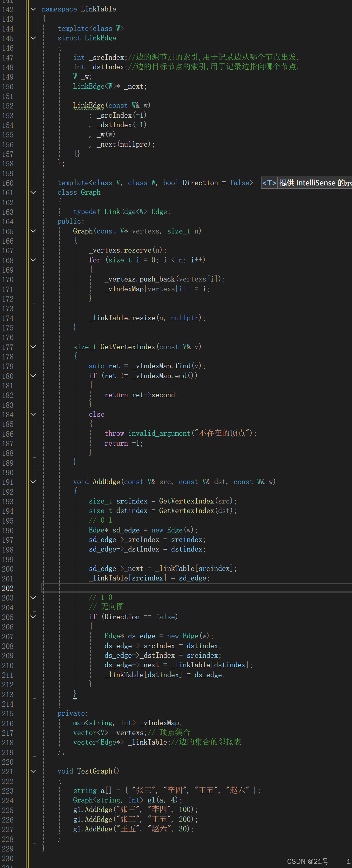
Task: Click 'return -1;' statement
Action: tap(124, 443)
